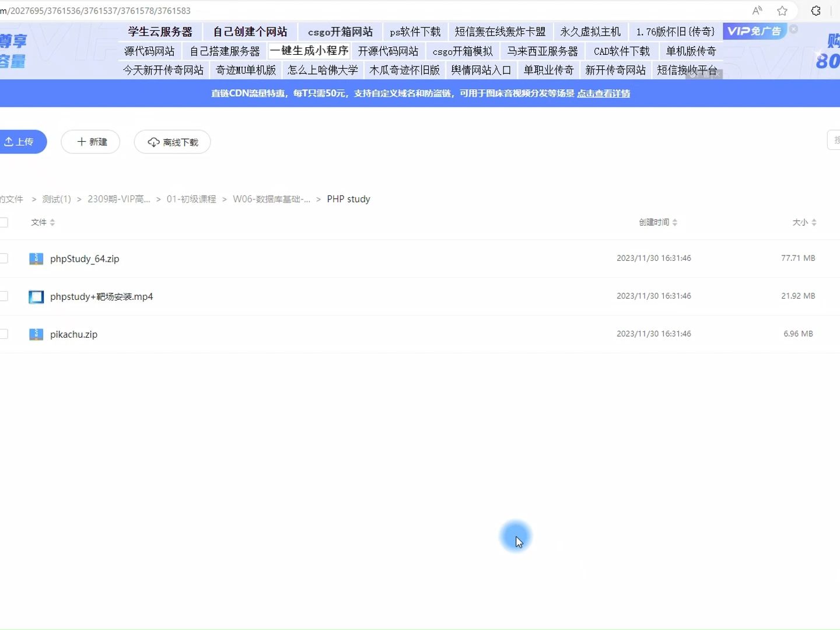840x630 pixels.
Task: Click ad link CAD软件下载
Action: coord(622,51)
